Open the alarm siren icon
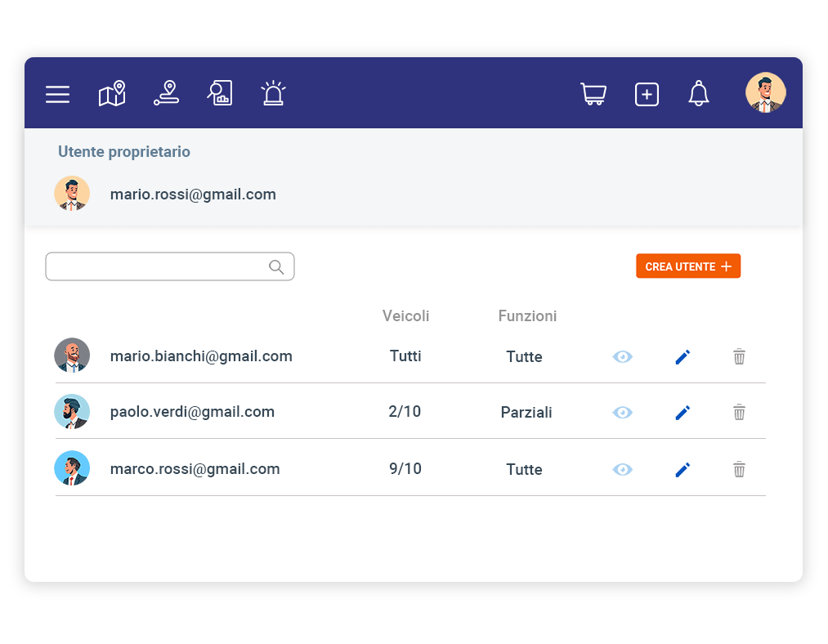The image size is (828, 644). (x=273, y=93)
